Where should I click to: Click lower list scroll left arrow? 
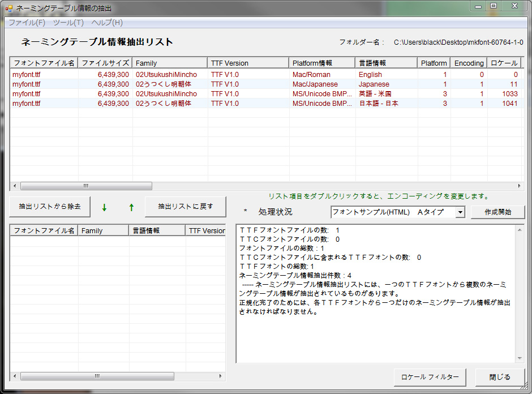[x=15, y=376]
